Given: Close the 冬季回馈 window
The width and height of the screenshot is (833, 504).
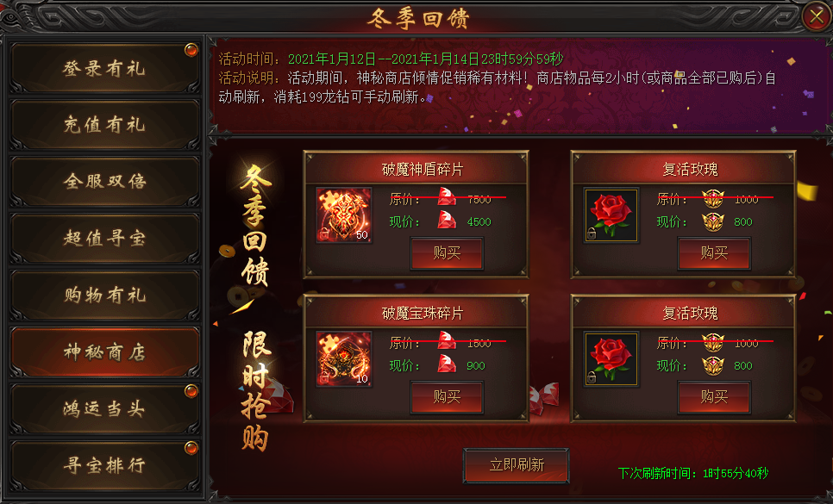Looking at the screenshot, I should pos(816,17).
